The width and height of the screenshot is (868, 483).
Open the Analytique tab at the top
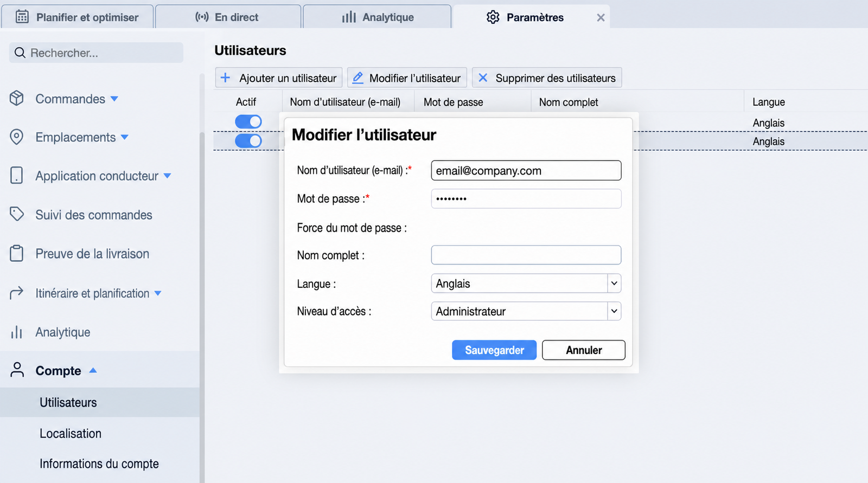377,17
